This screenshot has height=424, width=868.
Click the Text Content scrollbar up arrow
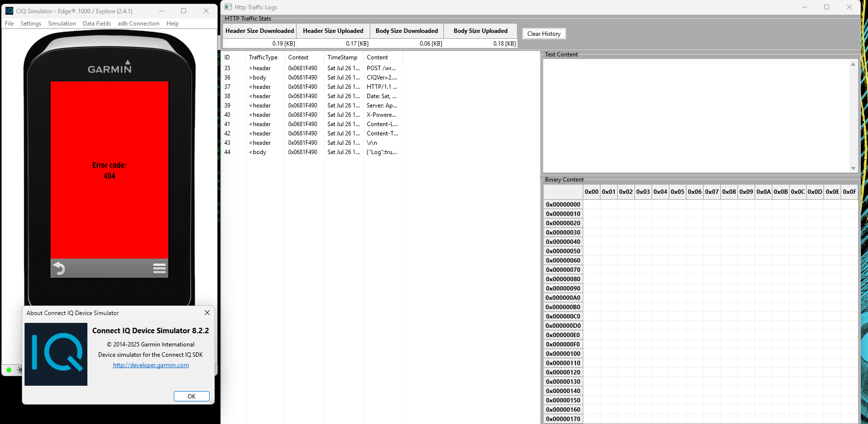pos(853,64)
